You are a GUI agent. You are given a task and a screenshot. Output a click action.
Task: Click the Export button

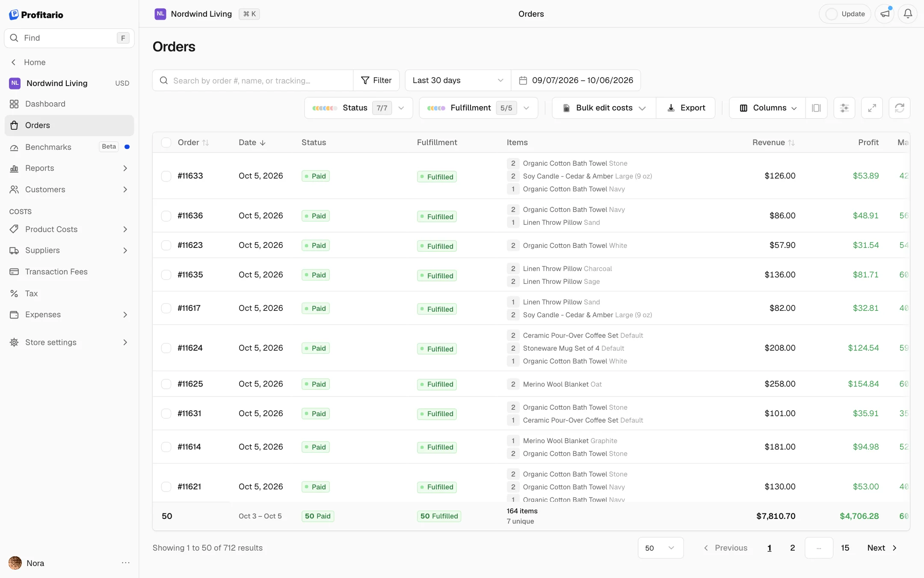[x=686, y=108]
